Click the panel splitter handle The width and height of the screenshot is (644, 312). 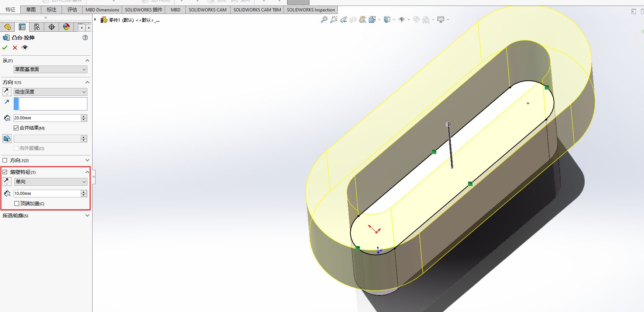point(94,177)
